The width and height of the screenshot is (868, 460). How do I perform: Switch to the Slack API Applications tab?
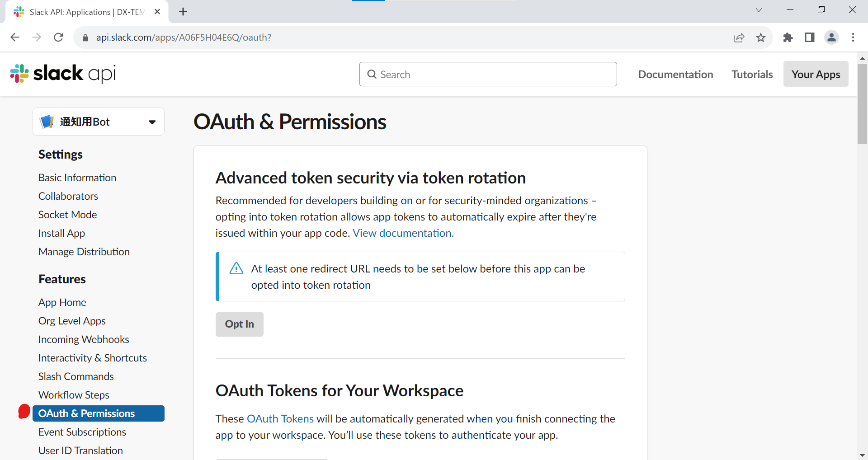(x=81, y=12)
